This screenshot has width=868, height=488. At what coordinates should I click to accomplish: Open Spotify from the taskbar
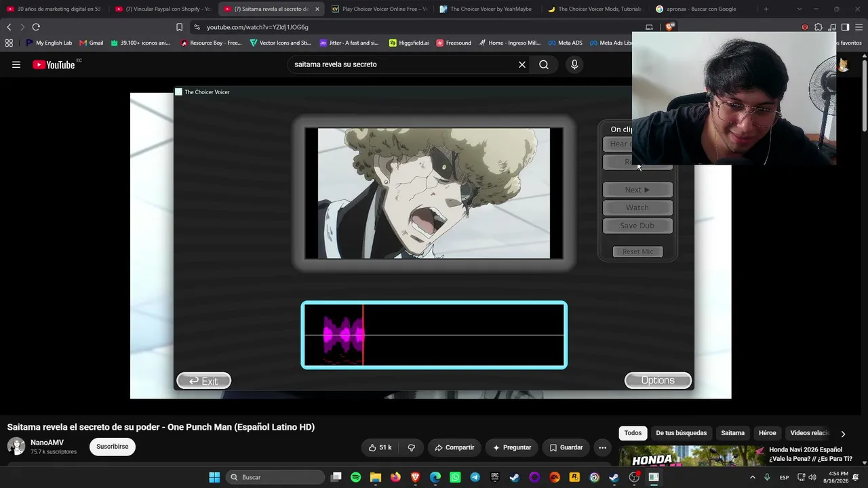point(356,477)
